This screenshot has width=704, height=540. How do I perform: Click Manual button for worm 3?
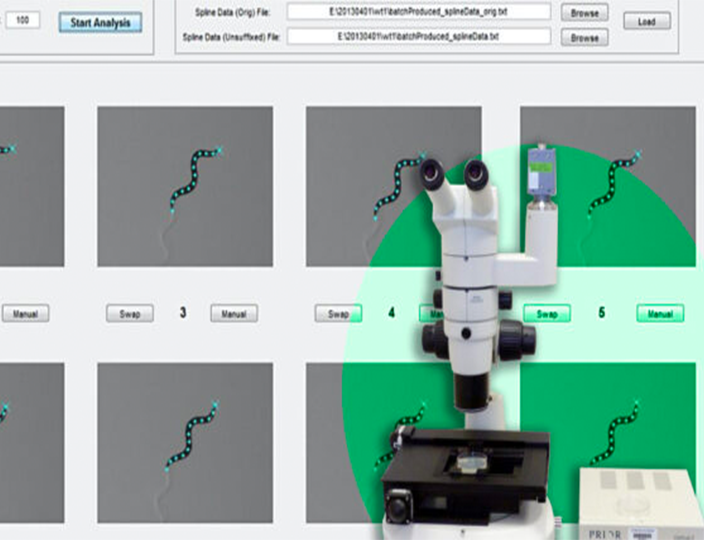(x=234, y=313)
